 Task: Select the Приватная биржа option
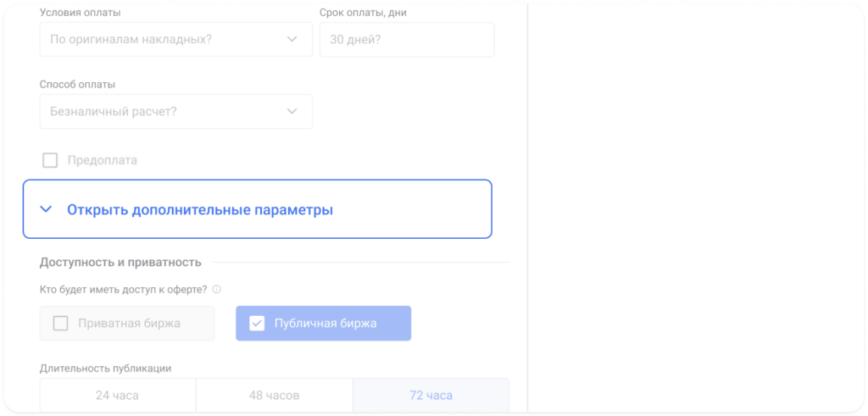pos(127,323)
